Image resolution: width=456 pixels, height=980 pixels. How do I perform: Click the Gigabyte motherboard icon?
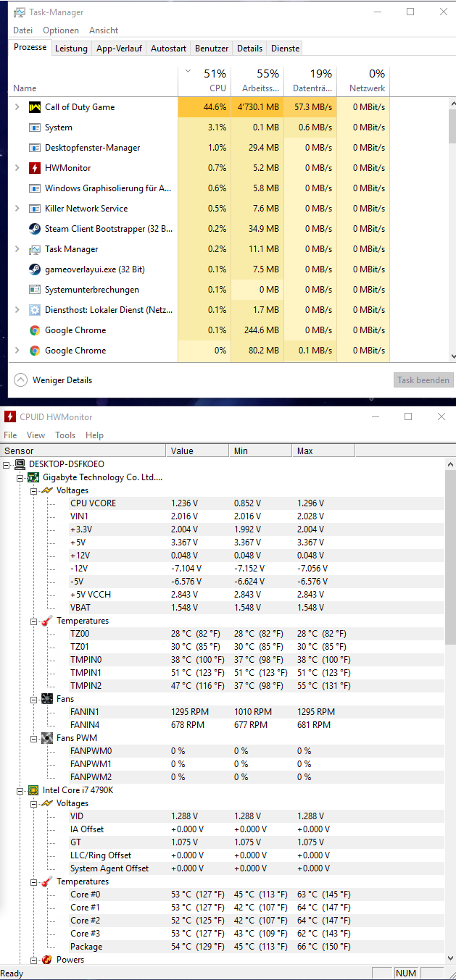point(33,477)
